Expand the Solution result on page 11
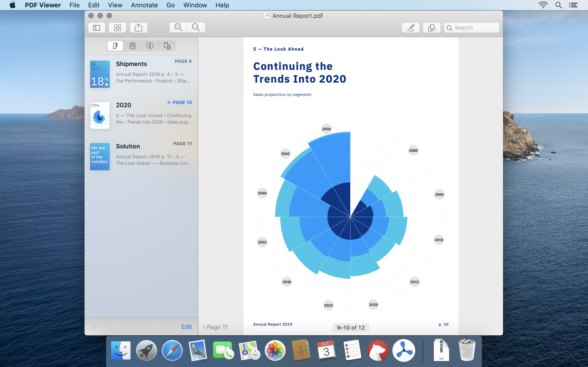The width and height of the screenshot is (588, 367). tap(142, 154)
